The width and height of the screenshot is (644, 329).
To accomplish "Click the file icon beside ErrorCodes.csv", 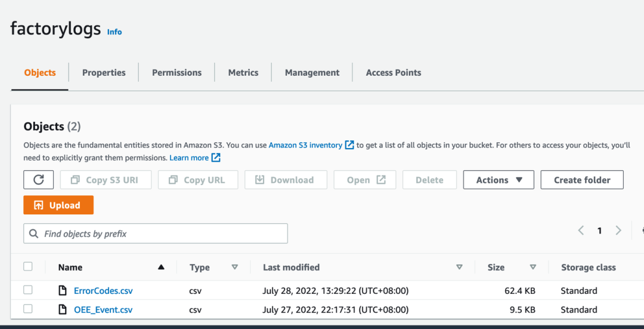I will 63,291.
